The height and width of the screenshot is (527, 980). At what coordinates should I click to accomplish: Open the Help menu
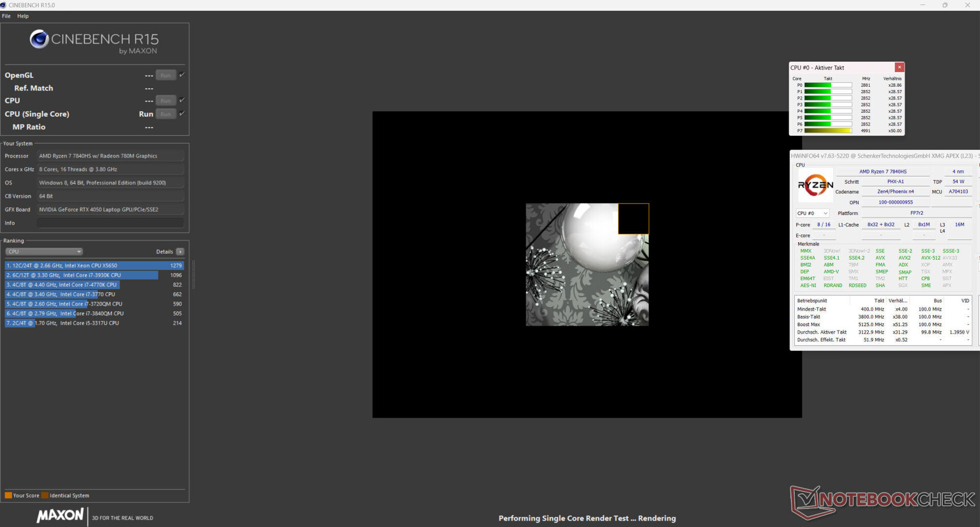pyautogui.click(x=23, y=16)
